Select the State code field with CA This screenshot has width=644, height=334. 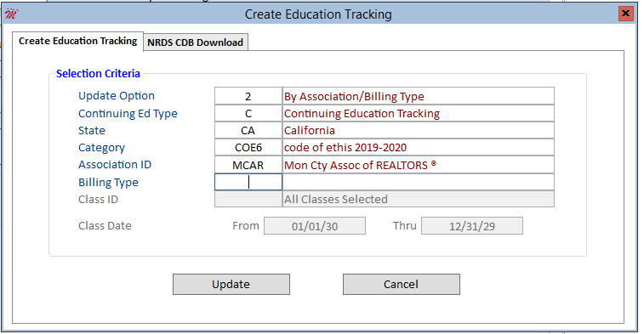coord(248,131)
